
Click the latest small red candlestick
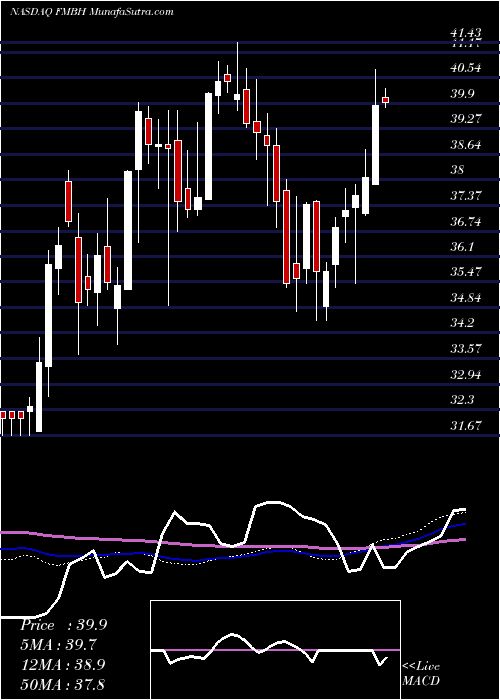[385, 100]
